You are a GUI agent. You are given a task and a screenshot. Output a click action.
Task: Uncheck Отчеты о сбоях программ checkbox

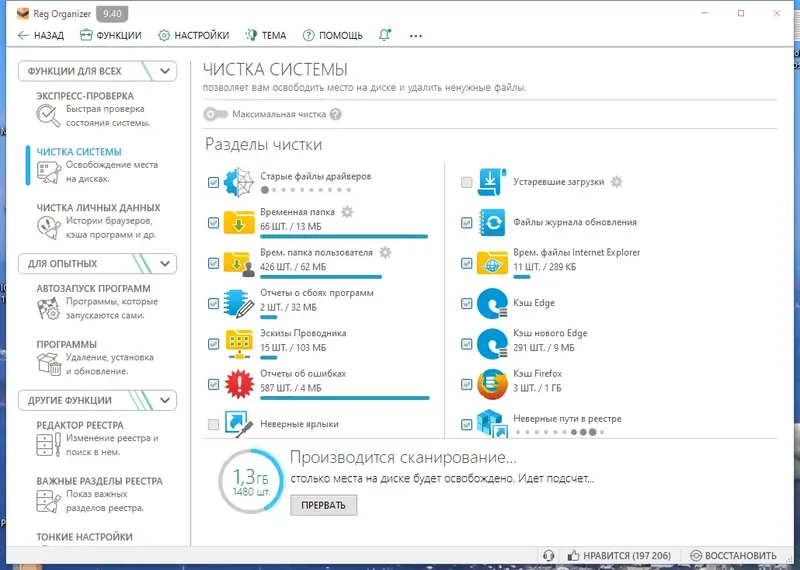tap(213, 304)
